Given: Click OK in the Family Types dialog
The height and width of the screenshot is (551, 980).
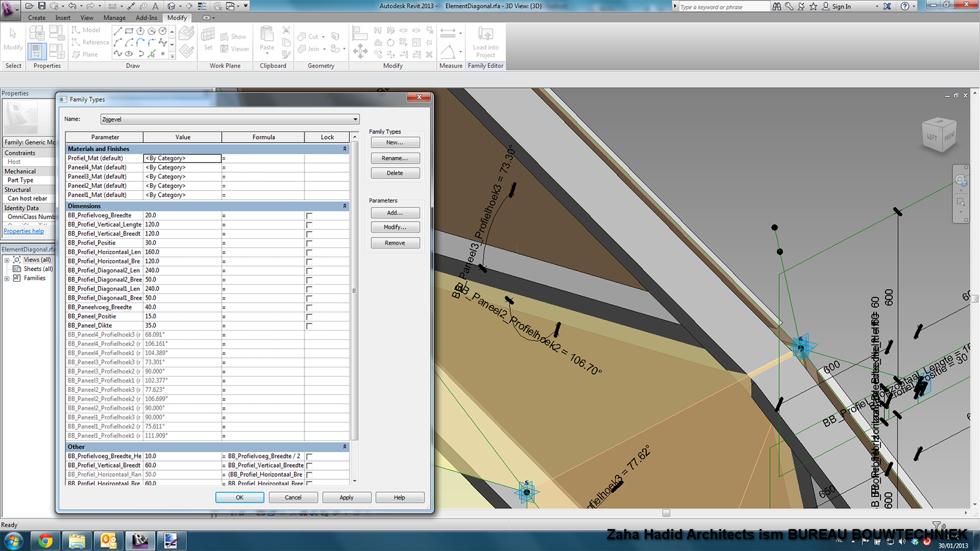Looking at the screenshot, I should click(x=240, y=498).
